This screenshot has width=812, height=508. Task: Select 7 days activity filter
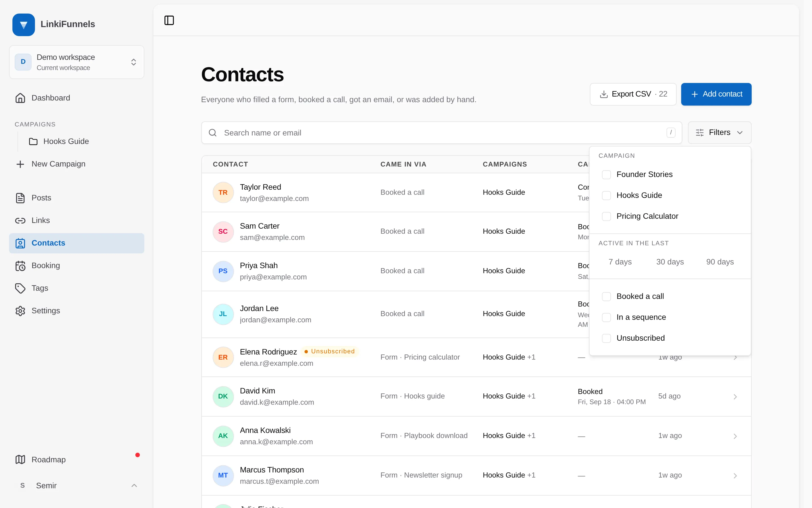(x=620, y=262)
